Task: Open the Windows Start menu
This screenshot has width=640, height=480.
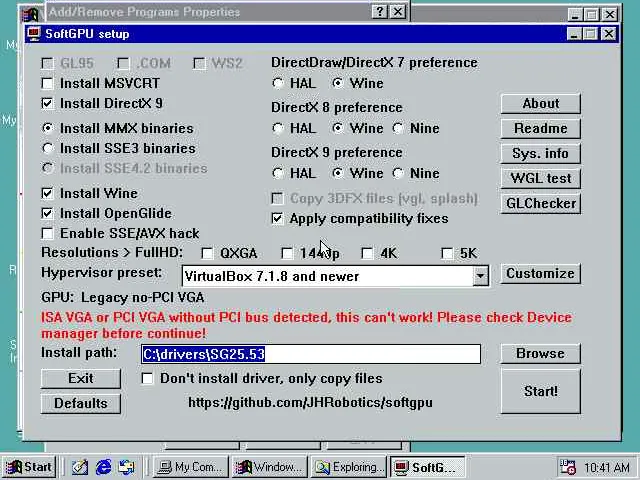Action: point(29,467)
